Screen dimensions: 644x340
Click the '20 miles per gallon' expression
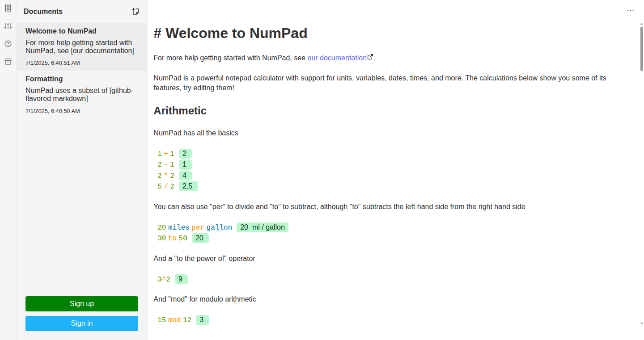(x=195, y=227)
